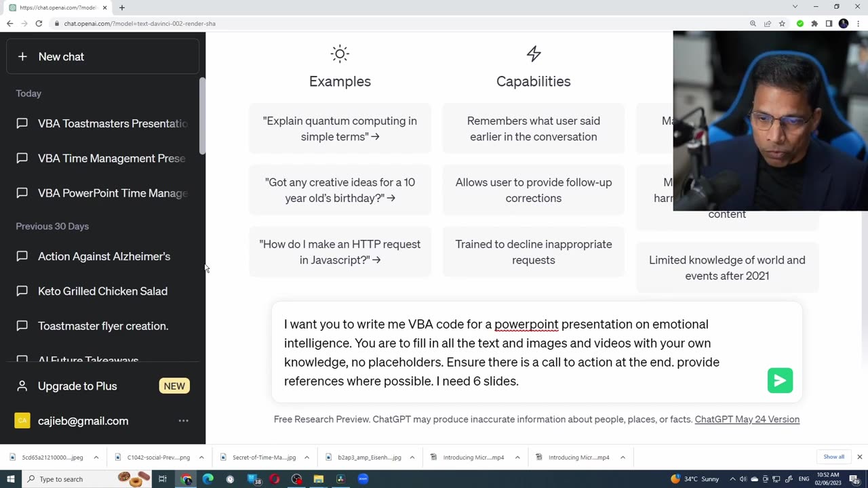Open Windows Start menu
Viewport: 868px width, 488px height.
10,479
